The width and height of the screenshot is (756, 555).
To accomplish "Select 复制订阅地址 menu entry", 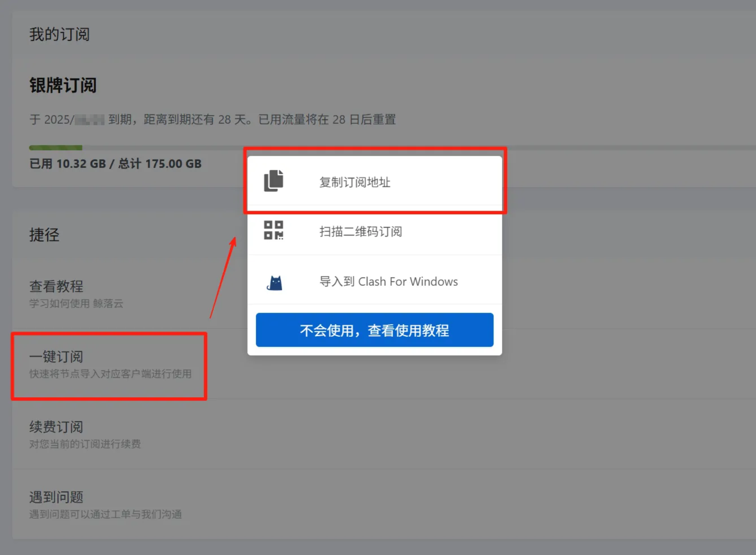I will click(x=355, y=182).
